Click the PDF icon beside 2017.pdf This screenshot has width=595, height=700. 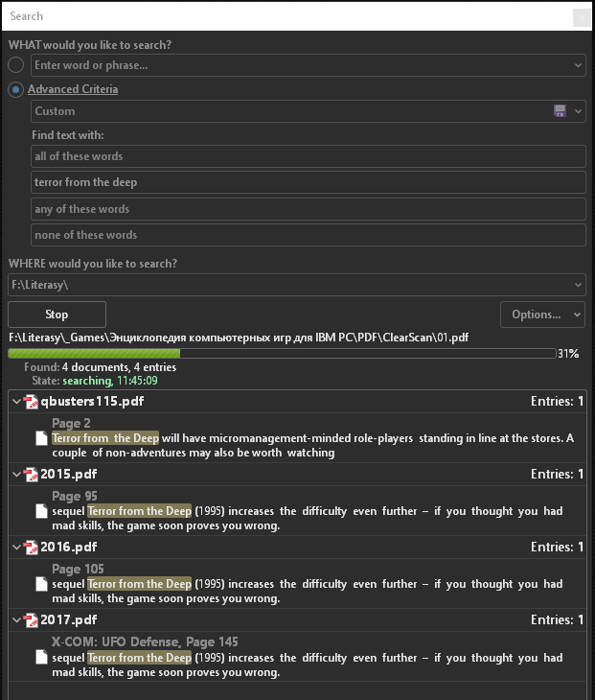click(30, 620)
